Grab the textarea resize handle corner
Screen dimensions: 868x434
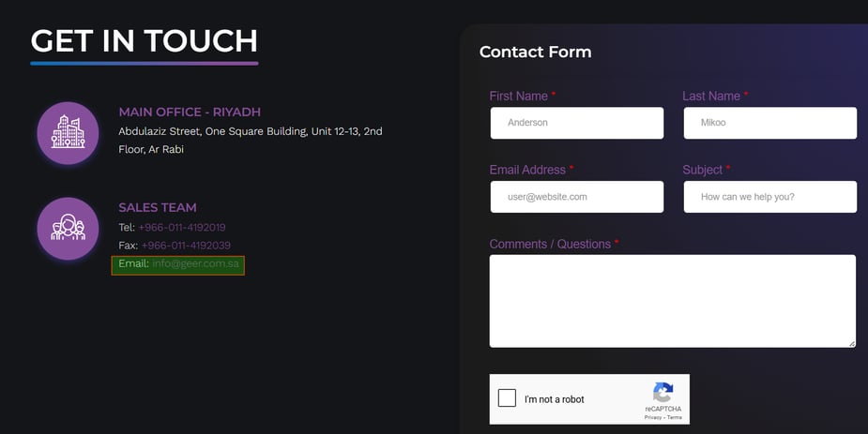coord(852,343)
